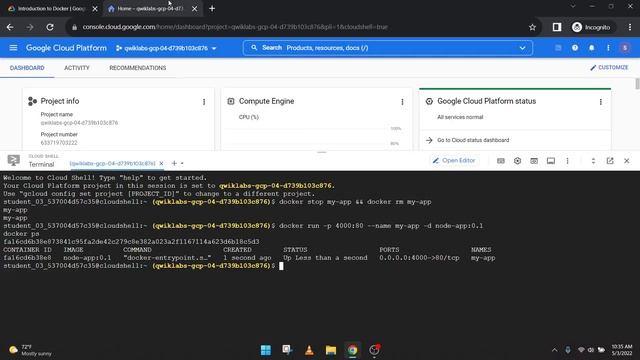Select the Cloud Shell terminal session tab

(112, 163)
